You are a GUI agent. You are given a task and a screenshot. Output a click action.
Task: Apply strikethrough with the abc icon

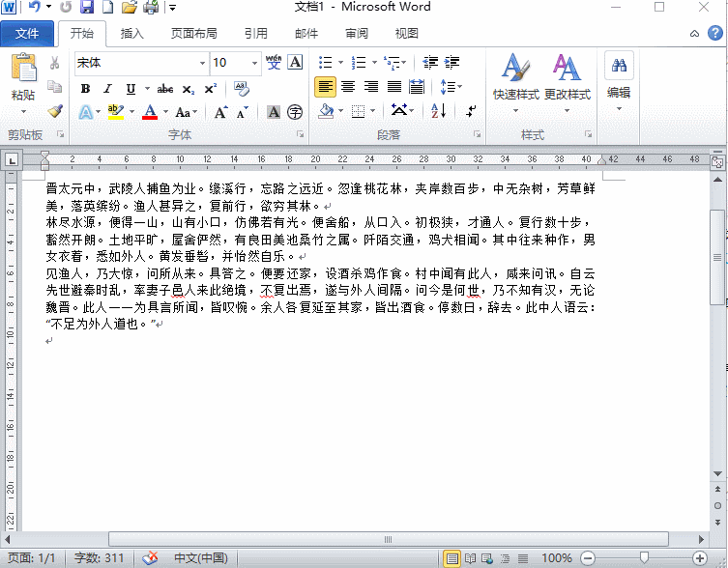tap(165, 89)
